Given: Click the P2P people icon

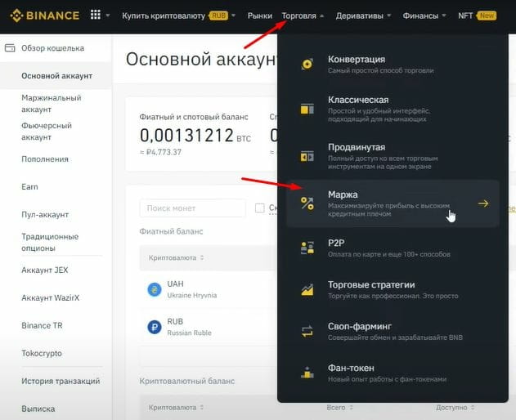Looking at the screenshot, I should coord(307,248).
